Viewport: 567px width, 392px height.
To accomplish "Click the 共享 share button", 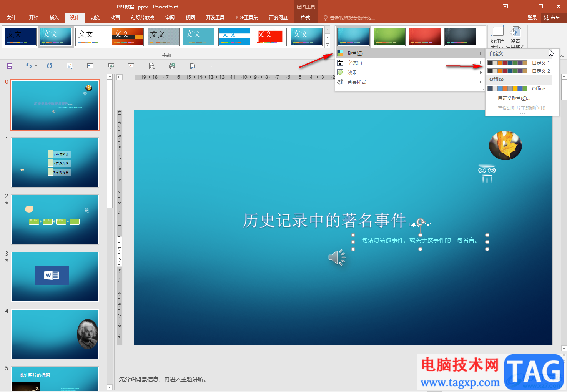I will click(552, 17).
